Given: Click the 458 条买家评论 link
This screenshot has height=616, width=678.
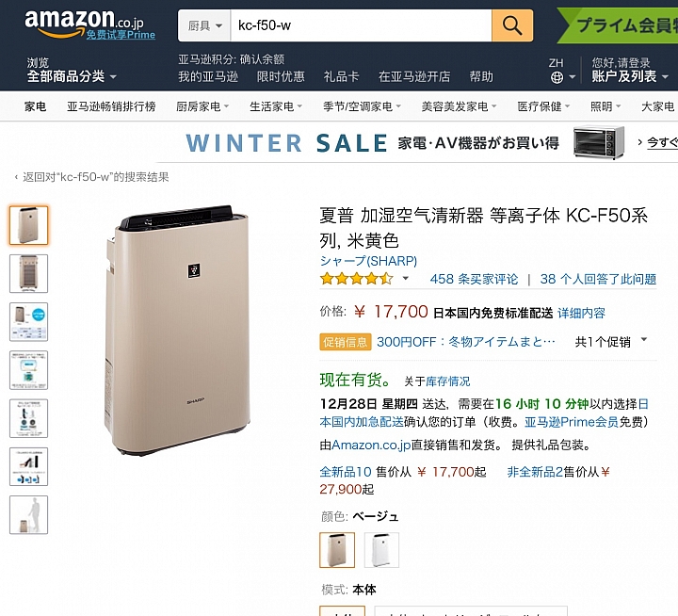Looking at the screenshot, I should 474,279.
